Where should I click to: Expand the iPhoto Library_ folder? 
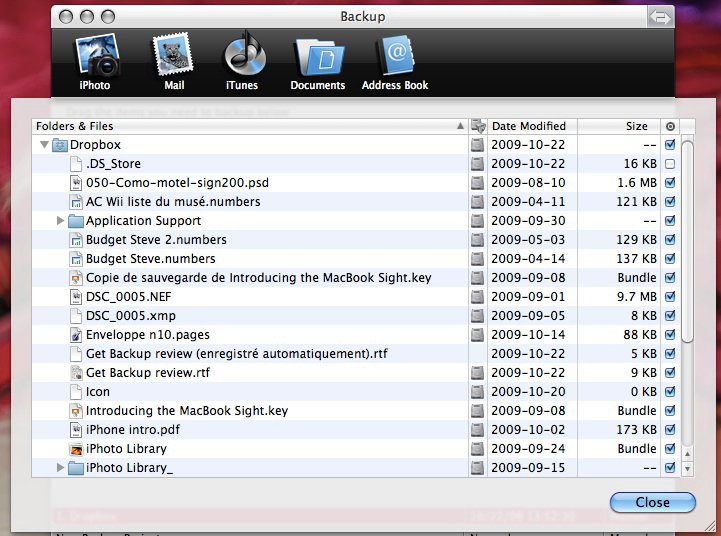tap(60, 468)
